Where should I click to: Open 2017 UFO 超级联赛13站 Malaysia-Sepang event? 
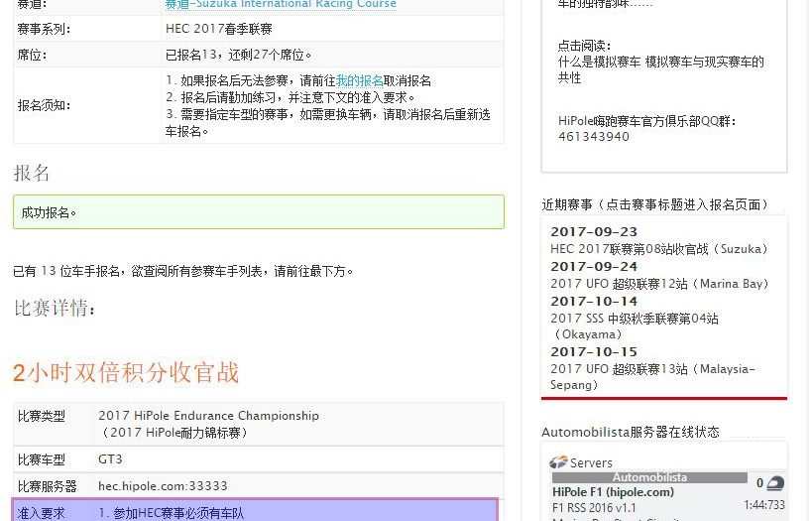click(652, 377)
